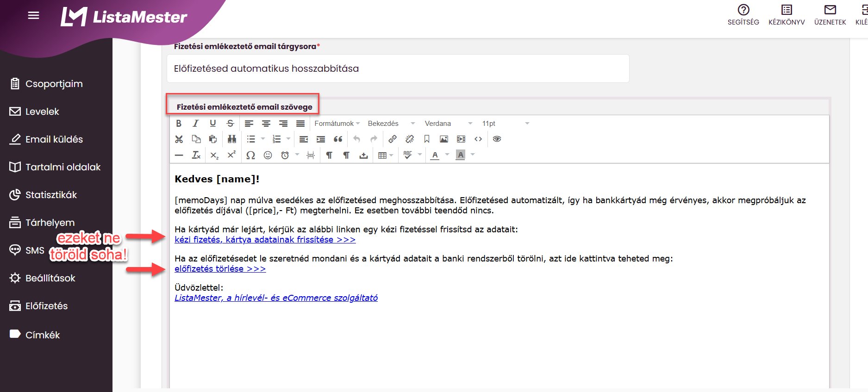Screen dimensions: 868x392
Task: Justify the text
Action: pos(300,124)
